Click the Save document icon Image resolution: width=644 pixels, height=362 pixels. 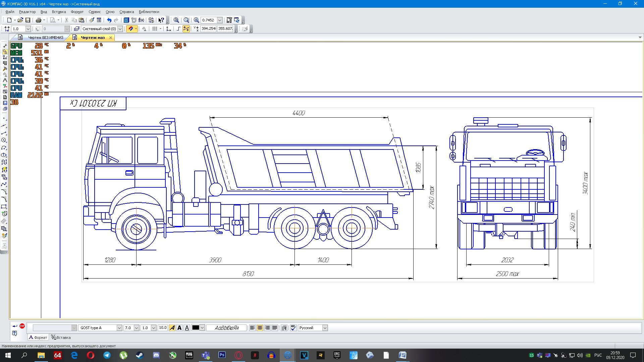pos(28,20)
